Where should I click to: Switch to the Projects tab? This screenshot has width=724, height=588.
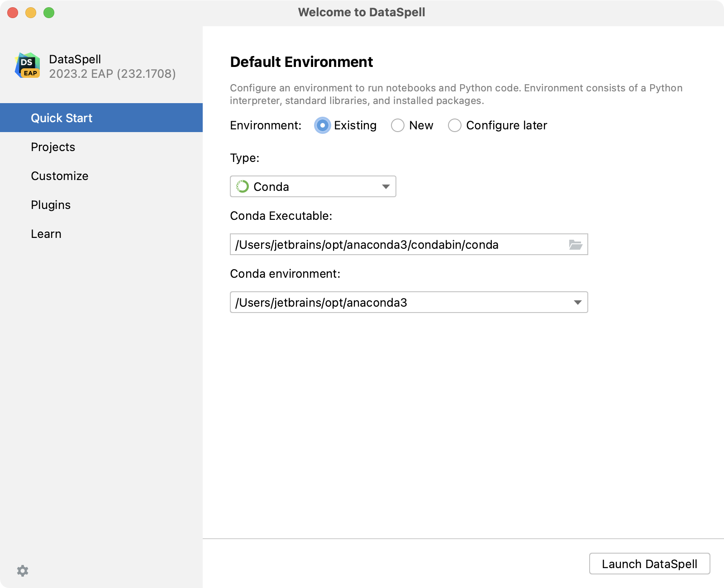(53, 147)
